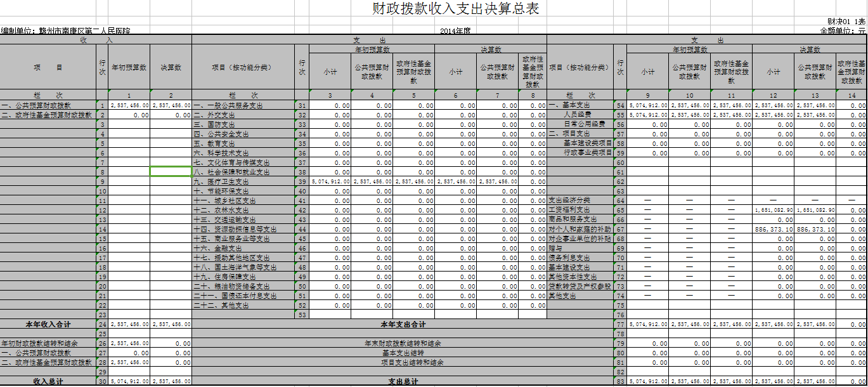Select the 本年收入合计 cell
The width and height of the screenshot is (868, 387).
pos(48,325)
